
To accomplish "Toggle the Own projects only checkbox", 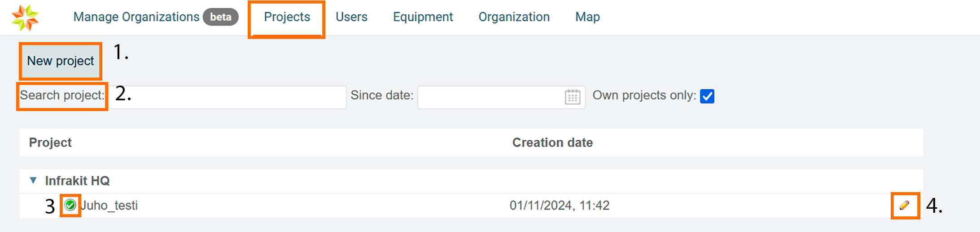I will coord(707,96).
